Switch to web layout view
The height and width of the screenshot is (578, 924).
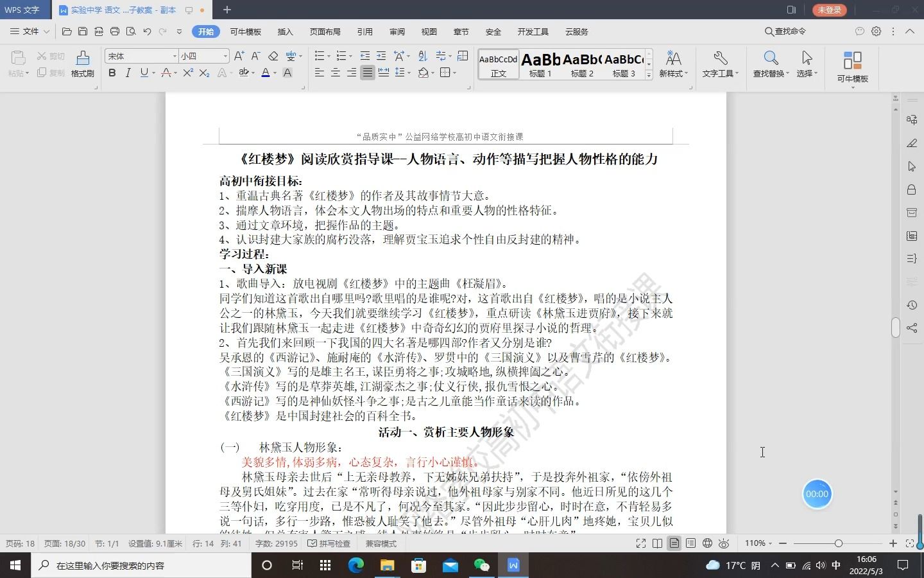click(x=707, y=543)
